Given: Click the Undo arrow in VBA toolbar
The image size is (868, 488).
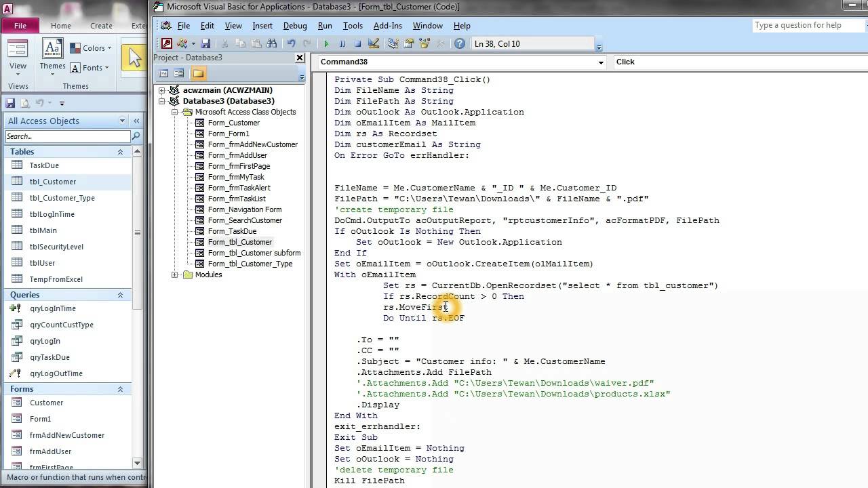Looking at the screenshot, I should (x=291, y=43).
